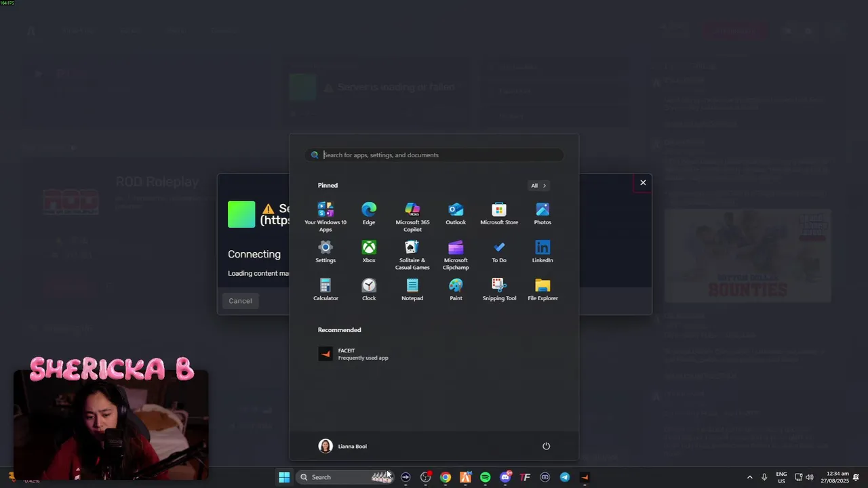Open ENG US language switcher
The image size is (868, 488).
pyautogui.click(x=781, y=477)
